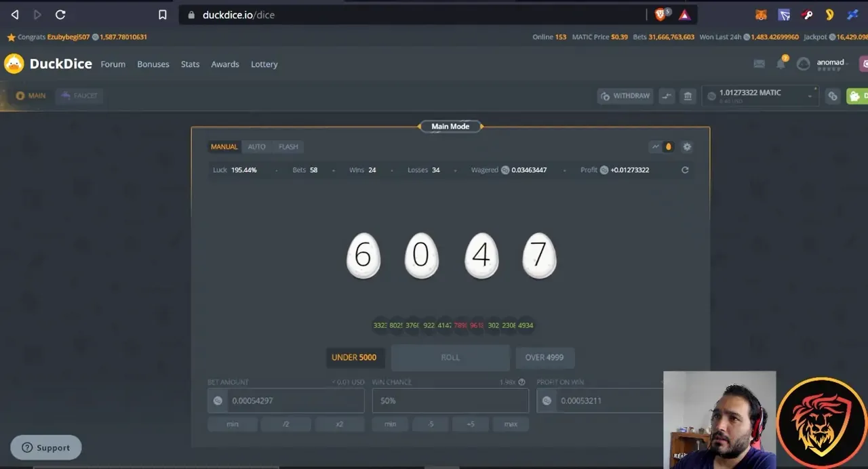Reset session stats with the refresh icon
This screenshot has height=469, width=868.
click(x=685, y=170)
